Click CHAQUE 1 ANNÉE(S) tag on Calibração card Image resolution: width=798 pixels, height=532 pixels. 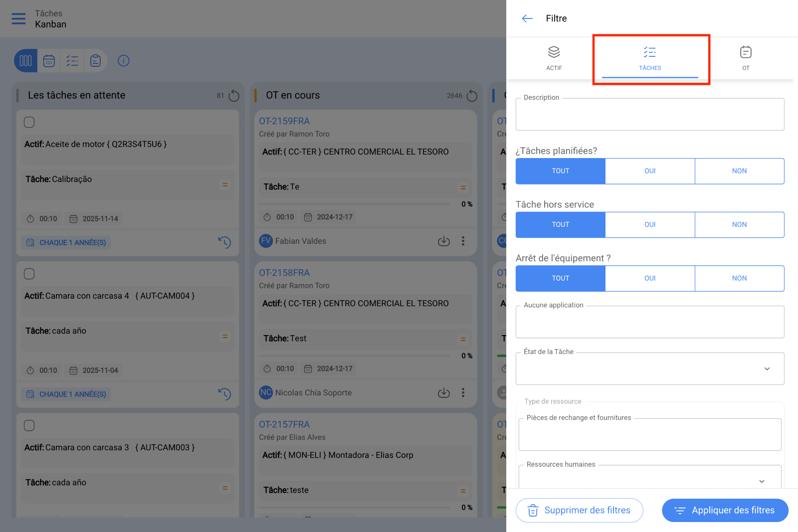66,243
